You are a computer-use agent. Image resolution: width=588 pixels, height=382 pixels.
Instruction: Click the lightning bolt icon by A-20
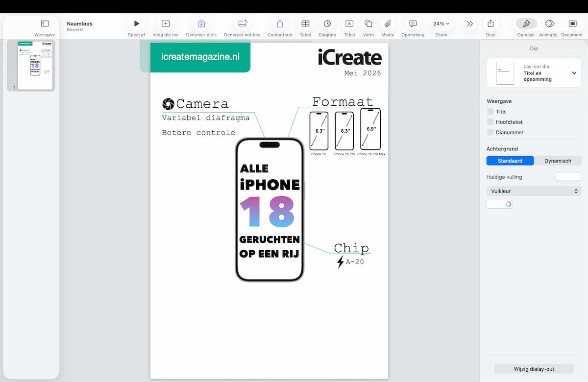pos(341,262)
